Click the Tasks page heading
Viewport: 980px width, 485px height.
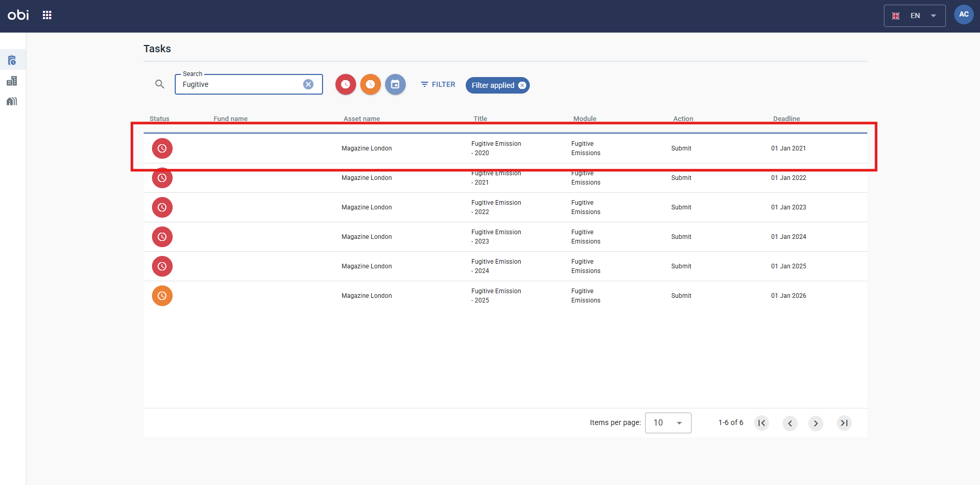coord(157,49)
